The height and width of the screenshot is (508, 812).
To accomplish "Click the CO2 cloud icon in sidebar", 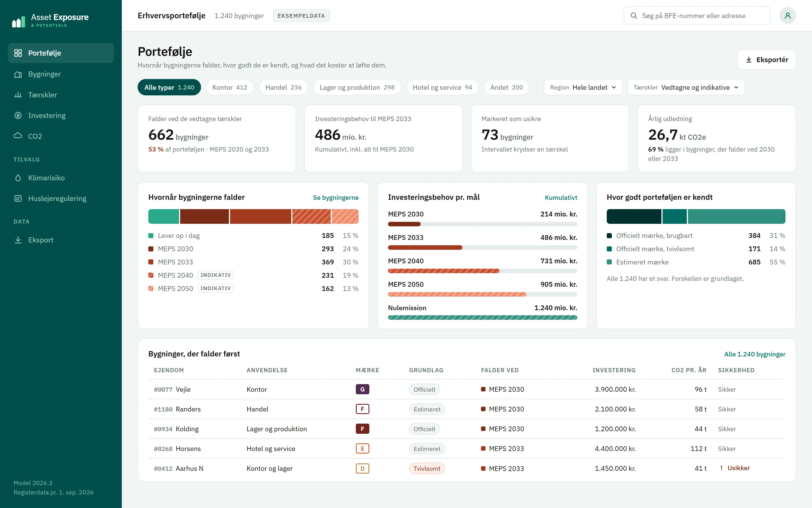I will click(18, 136).
